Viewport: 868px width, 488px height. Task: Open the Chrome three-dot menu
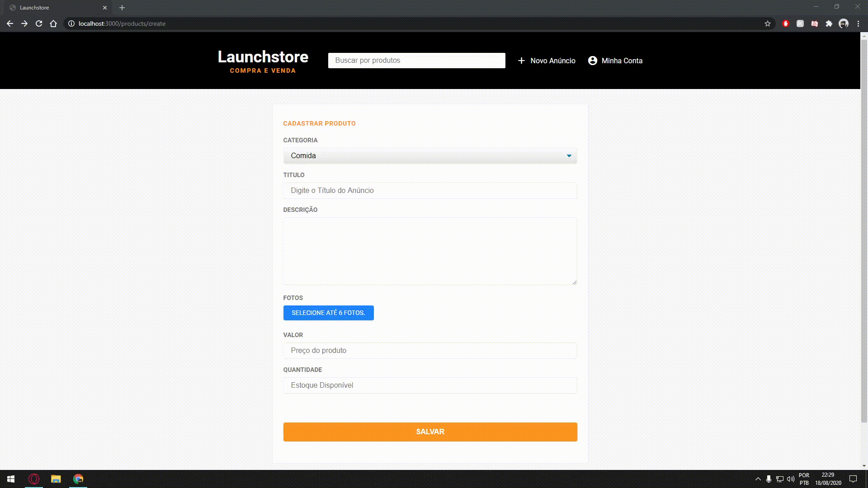point(858,23)
